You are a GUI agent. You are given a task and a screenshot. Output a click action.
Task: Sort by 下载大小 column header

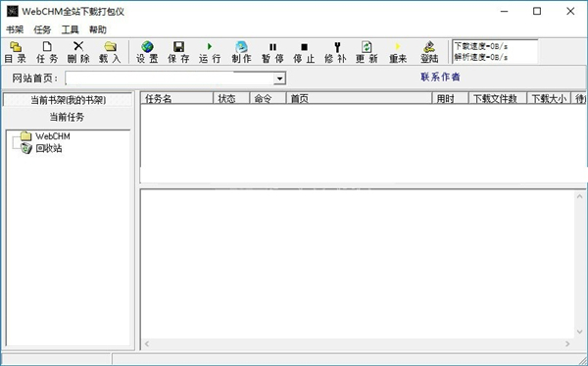[549, 99]
